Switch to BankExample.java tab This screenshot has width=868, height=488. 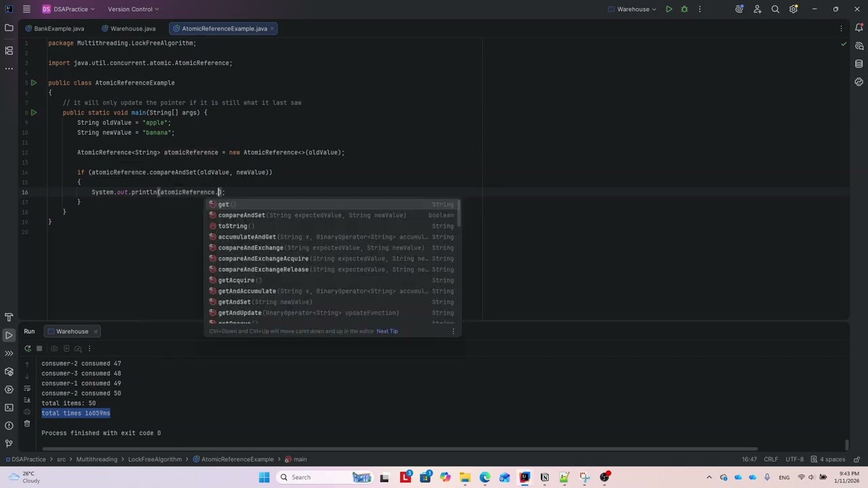click(x=55, y=28)
